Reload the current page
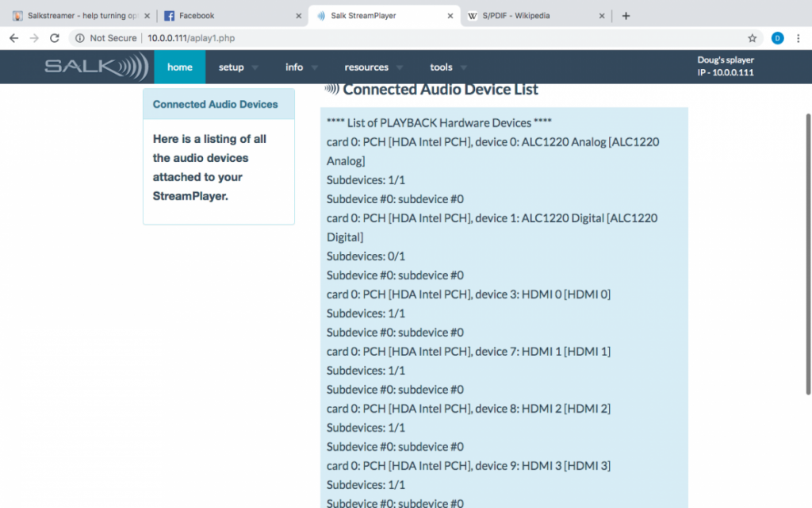Viewport: 812px width, 508px height. click(54, 38)
